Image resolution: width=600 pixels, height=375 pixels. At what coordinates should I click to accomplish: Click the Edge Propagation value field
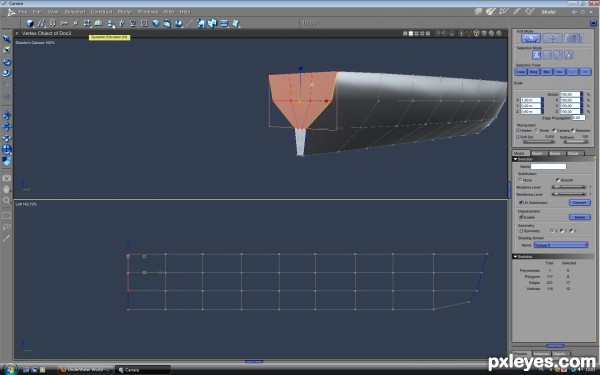click(578, 118)
